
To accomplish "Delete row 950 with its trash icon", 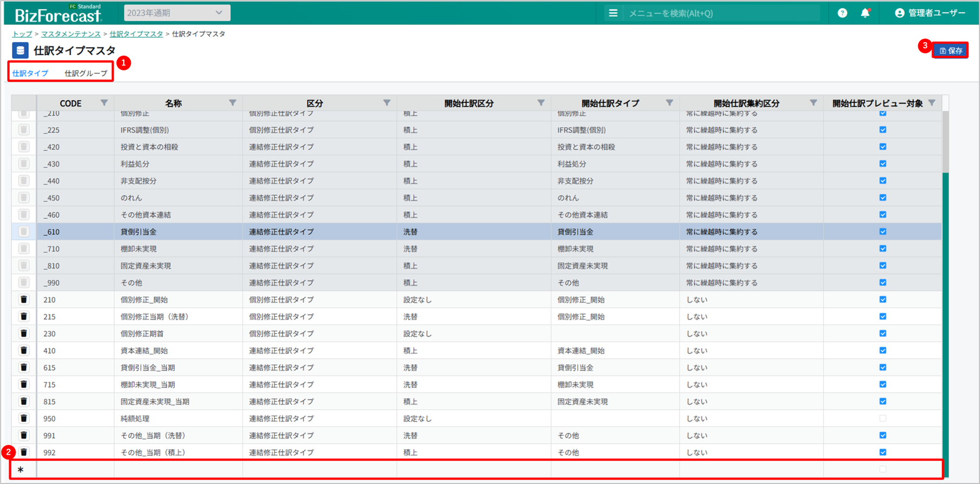I will (23, 418).
